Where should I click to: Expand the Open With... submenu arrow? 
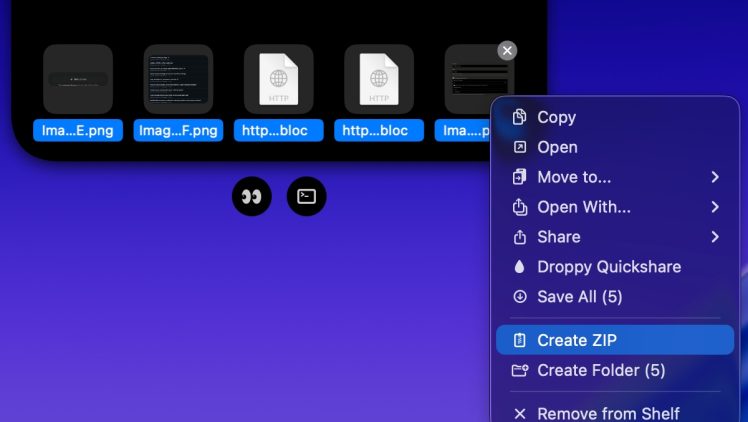(x=715, y=207)
